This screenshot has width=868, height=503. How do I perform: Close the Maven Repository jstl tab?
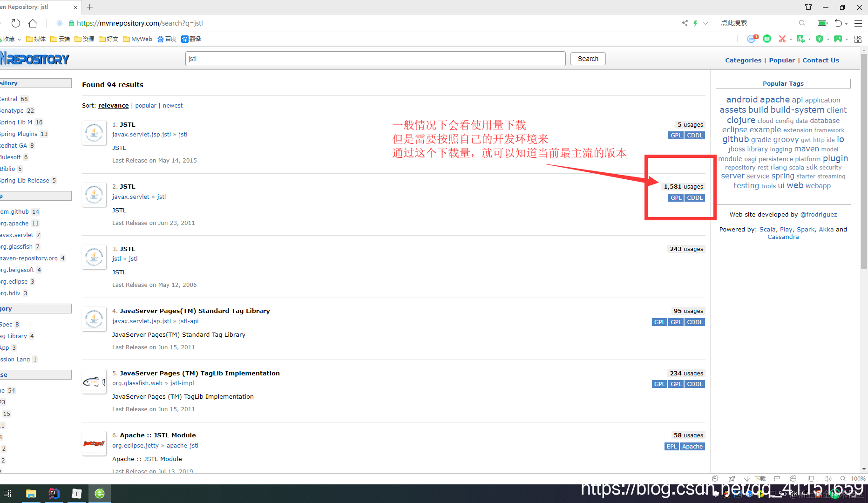(x=75, y=7)
